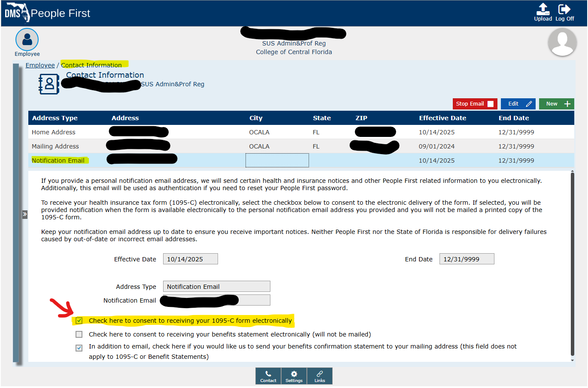Select the Mailing Address table row
Image resolution: width=588 pixels, height=388 pixels.
pyautogui.click(x=55, y=146)
